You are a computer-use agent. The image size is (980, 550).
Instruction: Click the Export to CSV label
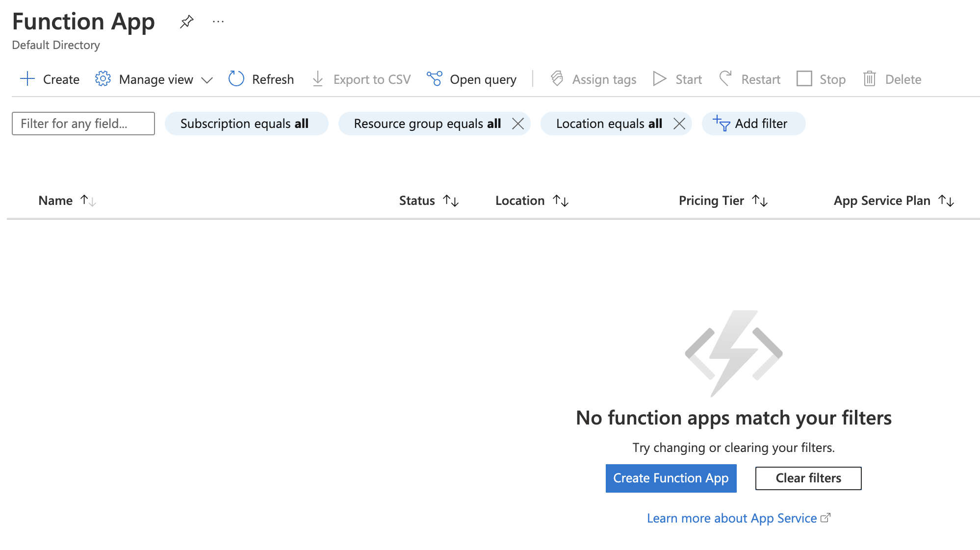[372, 79]
